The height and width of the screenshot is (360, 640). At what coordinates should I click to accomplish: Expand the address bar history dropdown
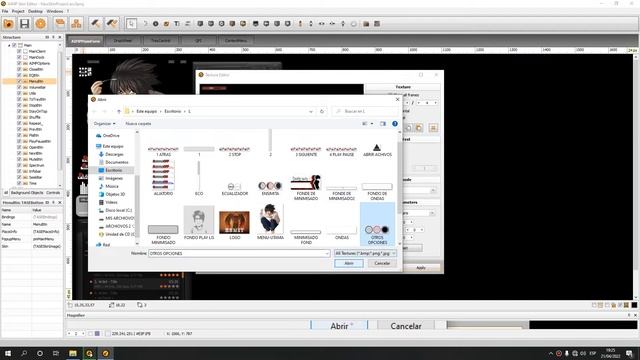coord(311,111)
